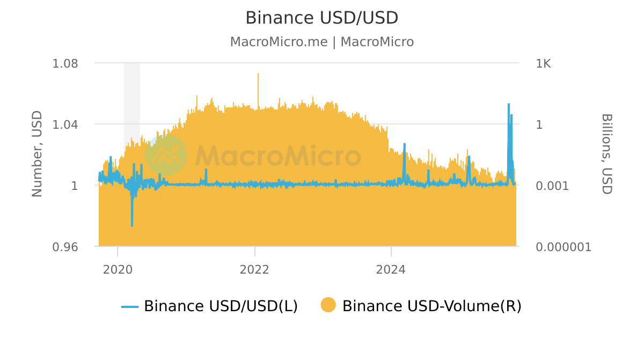Viewport: 644px width, 338px height.
Task: Click the 1.08 left axis label
Action: coord(65,64)
